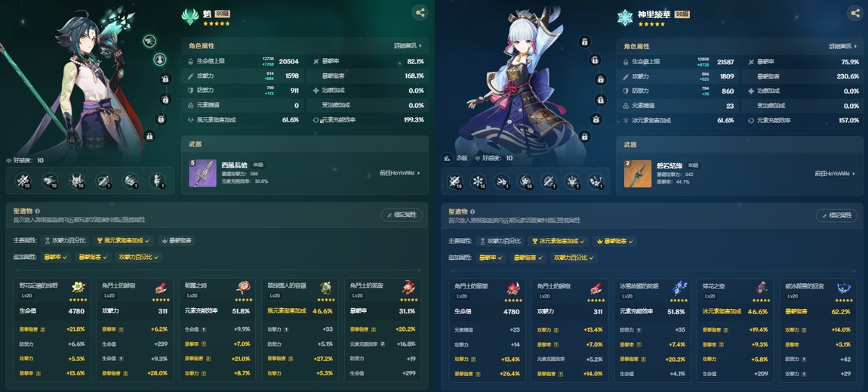Image resolution: width=868 pixels, height=392 pixels.
Task: Select Ayaka's last talent icon in the row
Action: (x=596, y=181)
